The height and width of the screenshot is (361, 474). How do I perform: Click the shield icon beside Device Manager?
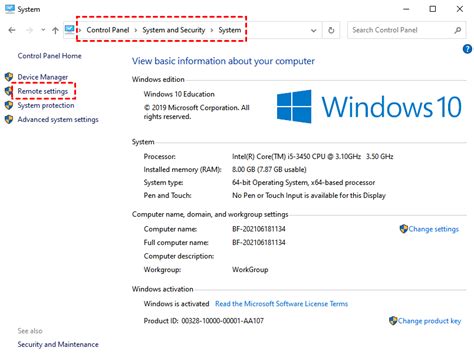[x=9, y=77]
